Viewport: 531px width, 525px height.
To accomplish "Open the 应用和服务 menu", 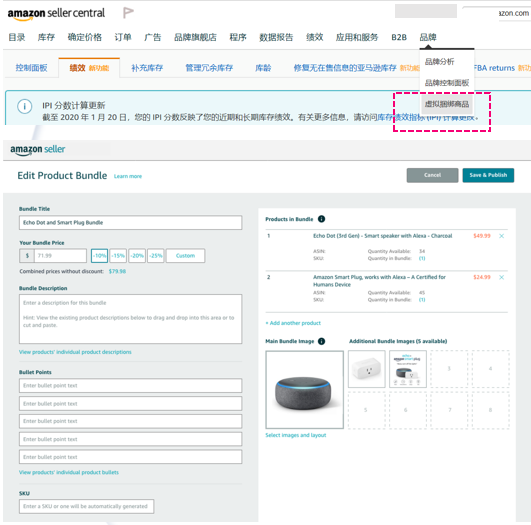I will 357,37.
